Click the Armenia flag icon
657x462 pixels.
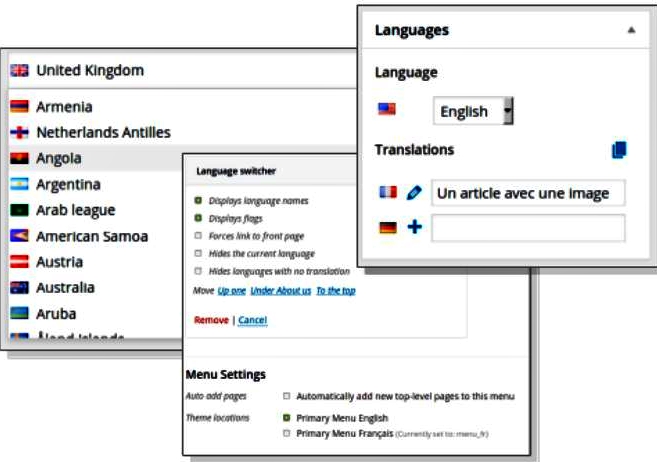click(19, 107)
